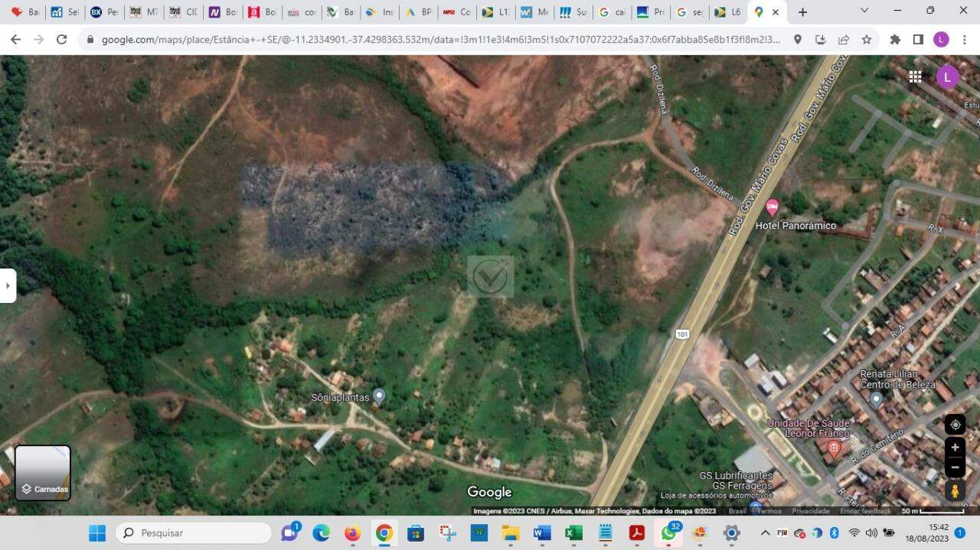
Task: Zoom in on the map
Action: 955,447
